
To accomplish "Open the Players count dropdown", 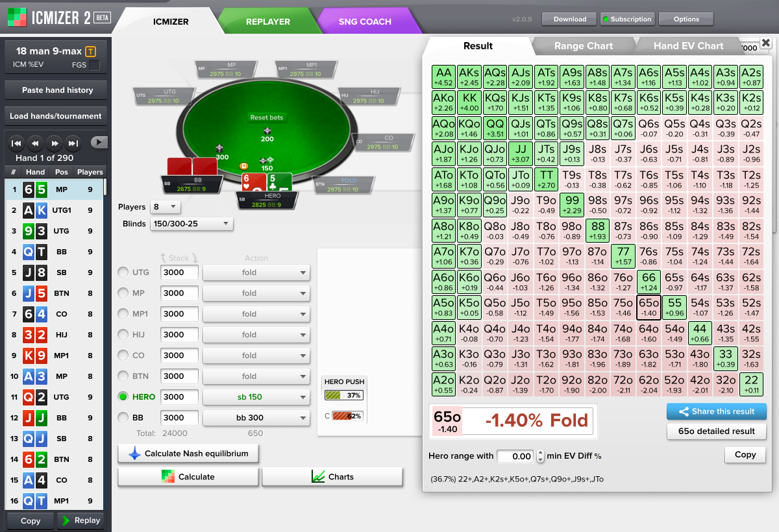I will pyautogui.click(x=165, y=207).
